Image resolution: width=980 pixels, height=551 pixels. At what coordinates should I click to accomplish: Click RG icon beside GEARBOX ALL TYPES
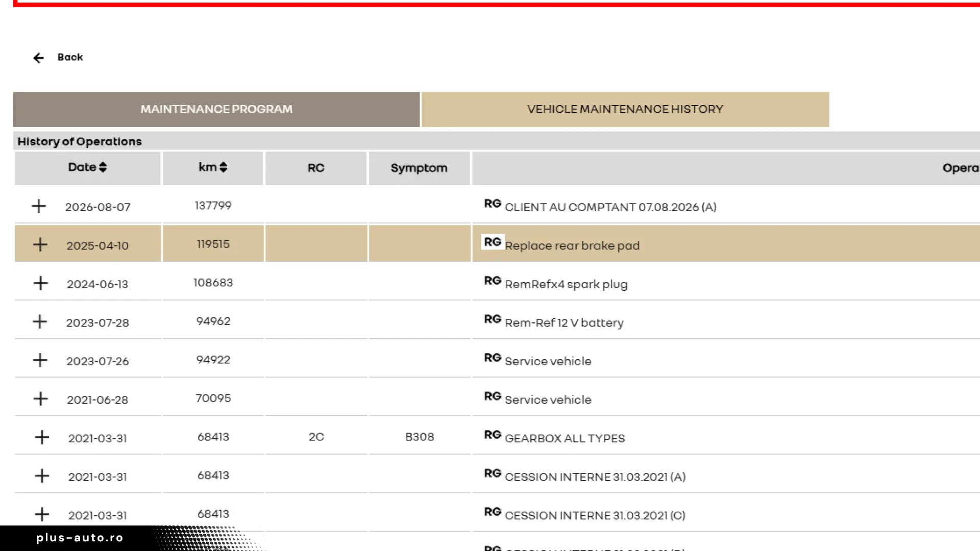click(493, 435)
